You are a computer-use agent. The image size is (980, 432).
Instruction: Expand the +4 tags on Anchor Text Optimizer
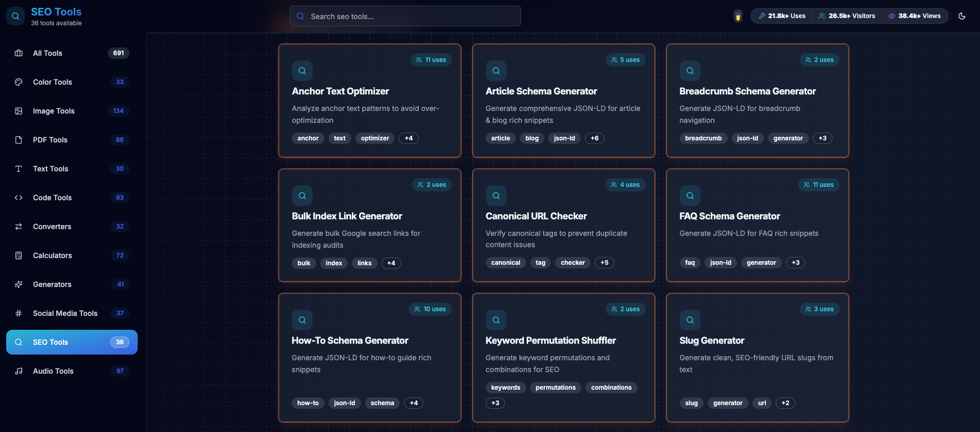click(x=409, y=138)
